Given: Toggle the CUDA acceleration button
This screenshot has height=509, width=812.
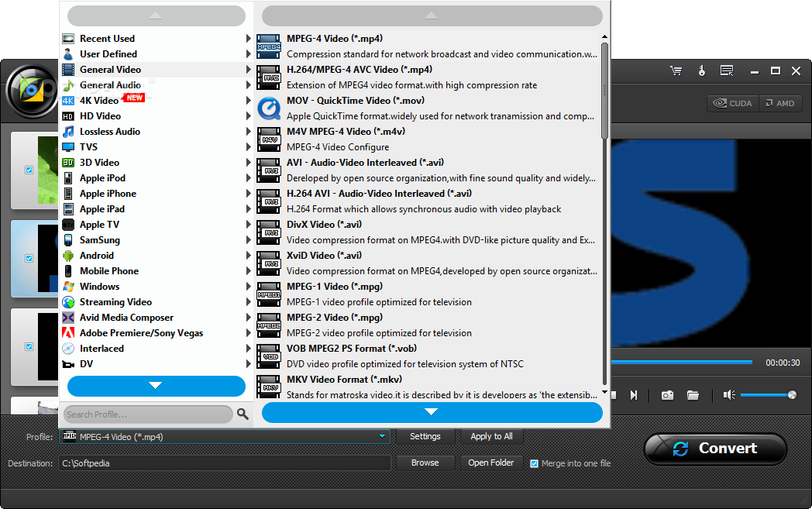Looking at the screenshot, I should tap(733, 103).
